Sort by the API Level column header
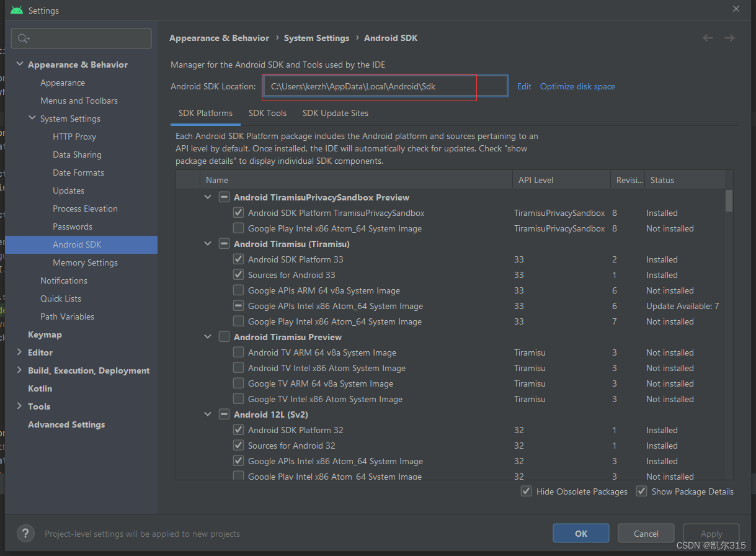Image resolution: width=756 pixels, height=556 pixels. click(x=561, y=180)
